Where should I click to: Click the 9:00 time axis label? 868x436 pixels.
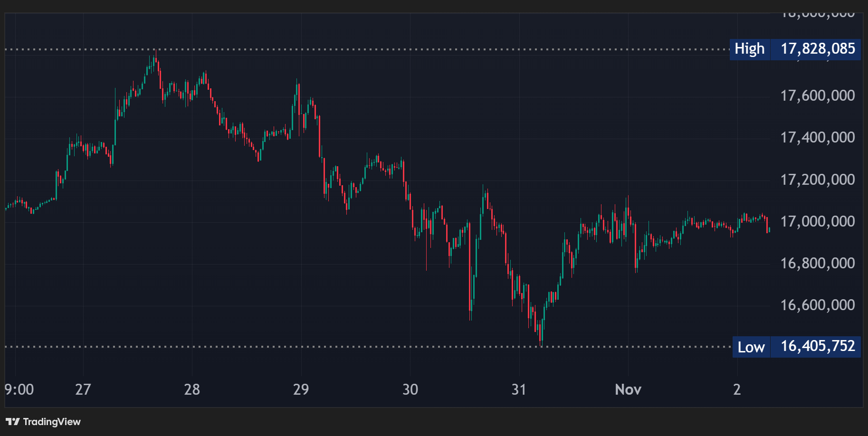tap(19, 389)
